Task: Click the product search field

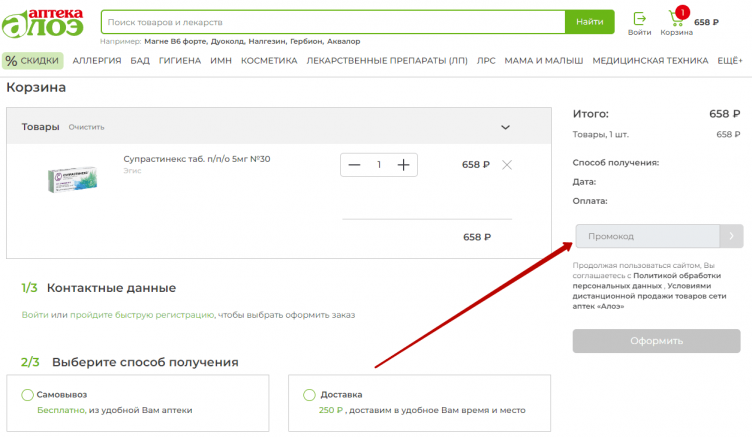Action: coord(332,21)
